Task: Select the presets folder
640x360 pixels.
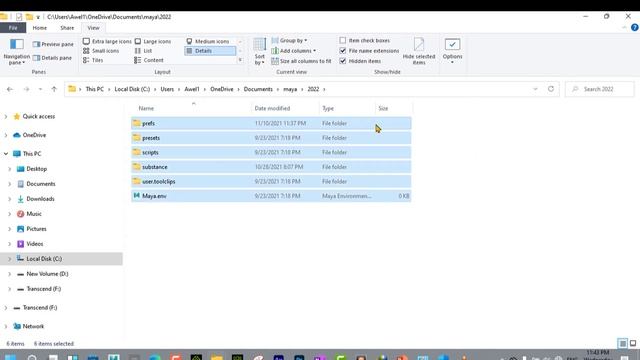Action: pyautogui.click(x=271, y=138)
